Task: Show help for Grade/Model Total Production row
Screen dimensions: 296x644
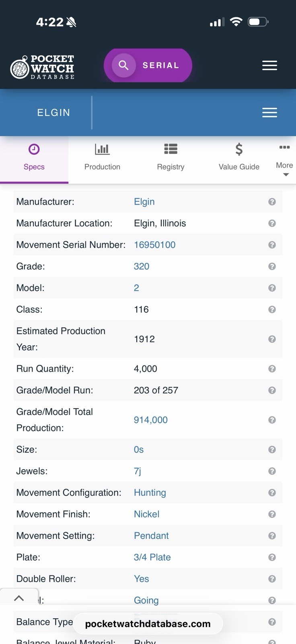Action: [x=272, y=420]
